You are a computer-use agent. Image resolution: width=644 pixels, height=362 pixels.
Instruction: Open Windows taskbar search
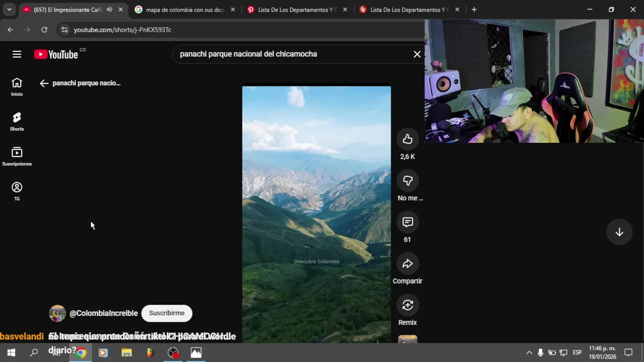point(34,352)
